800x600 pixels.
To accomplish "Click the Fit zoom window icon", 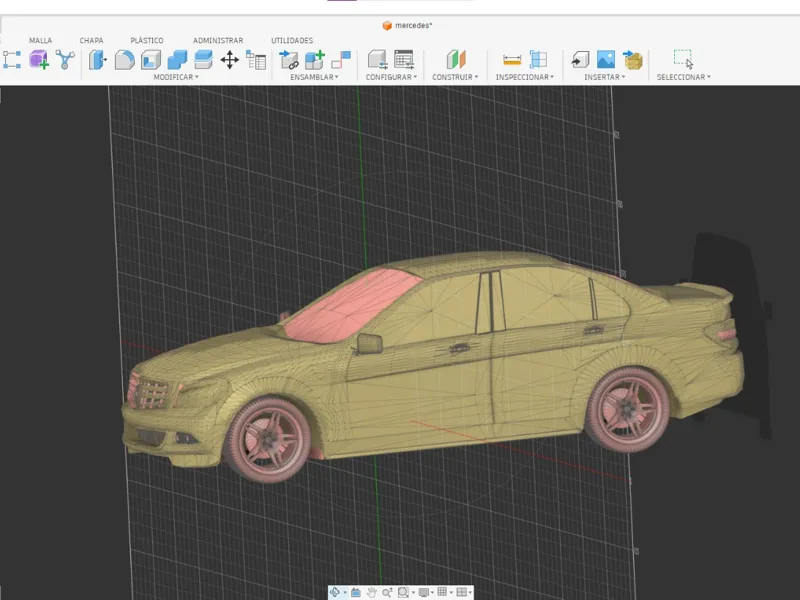I will point(403,592).
